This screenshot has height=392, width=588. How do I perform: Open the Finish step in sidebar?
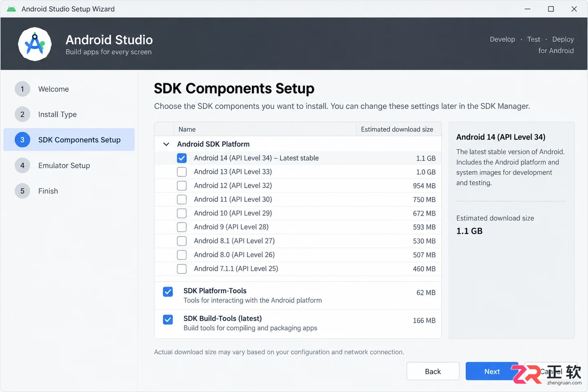(x=48, y=191)
